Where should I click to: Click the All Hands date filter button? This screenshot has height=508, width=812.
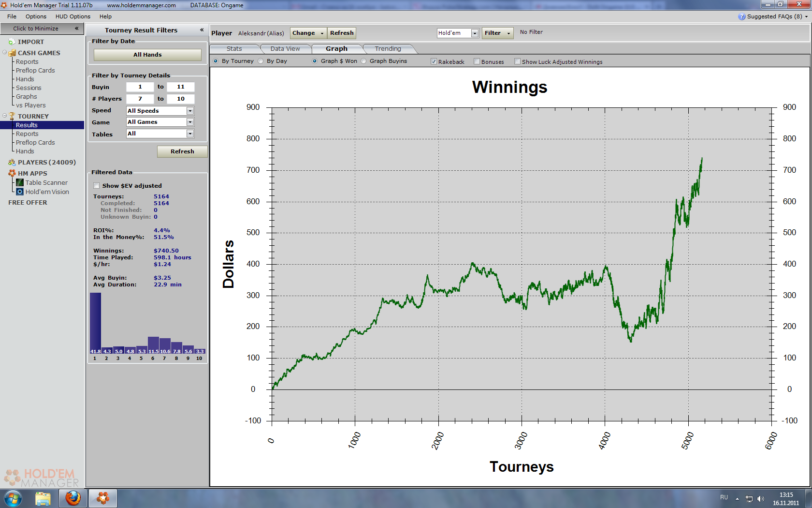point(147,55)
